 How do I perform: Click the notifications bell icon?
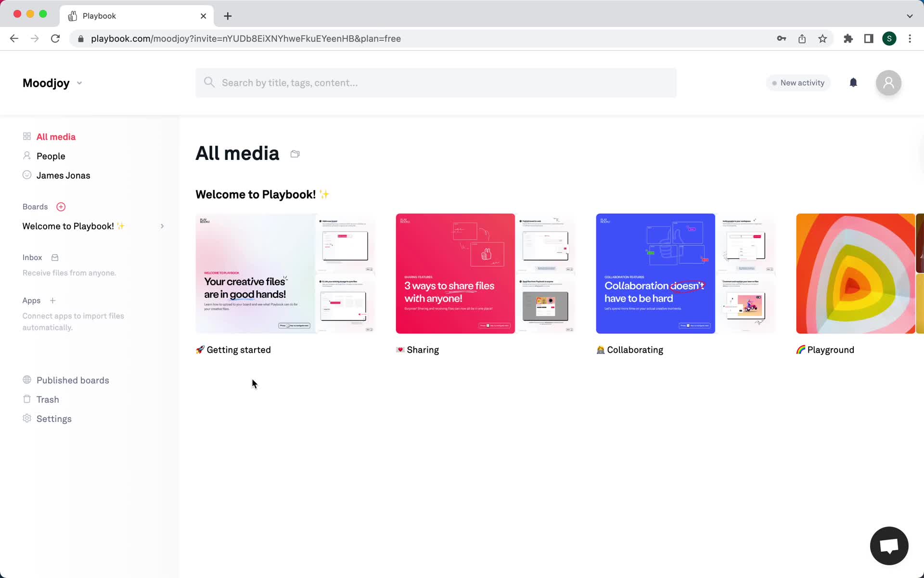853,82
